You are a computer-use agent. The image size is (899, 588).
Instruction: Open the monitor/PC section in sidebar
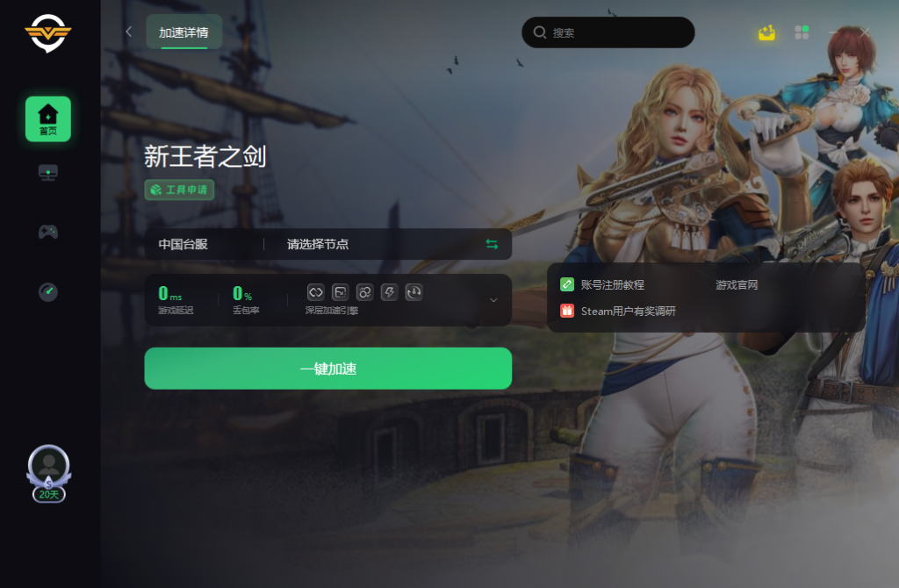[x=48, y=173]
